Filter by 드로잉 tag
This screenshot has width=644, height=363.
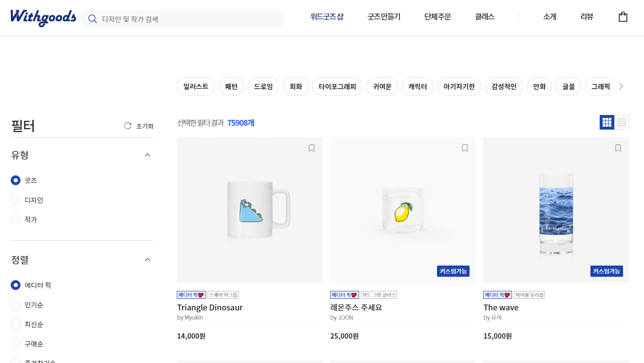(x=264, y=86)
